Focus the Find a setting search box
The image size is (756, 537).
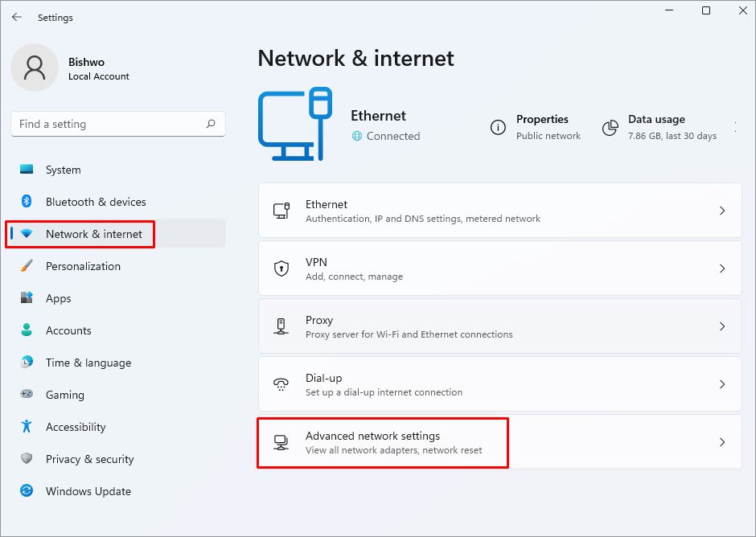tap(118, 124)
